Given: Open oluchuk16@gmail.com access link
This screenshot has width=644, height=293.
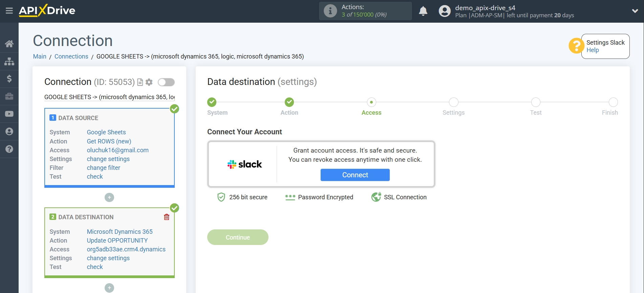Looking at the screenshot, I should coord(118,150).
